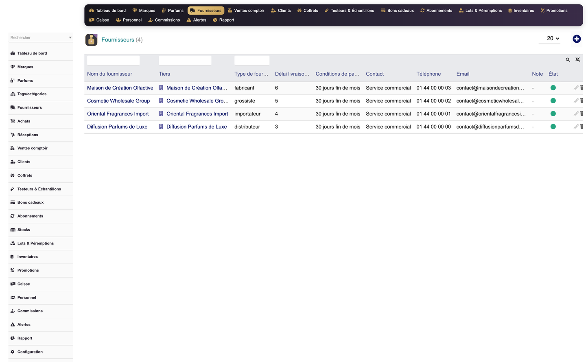
Task: Delete Maison de Création Olfactive row trash icon
Action: tap(582, 88)
